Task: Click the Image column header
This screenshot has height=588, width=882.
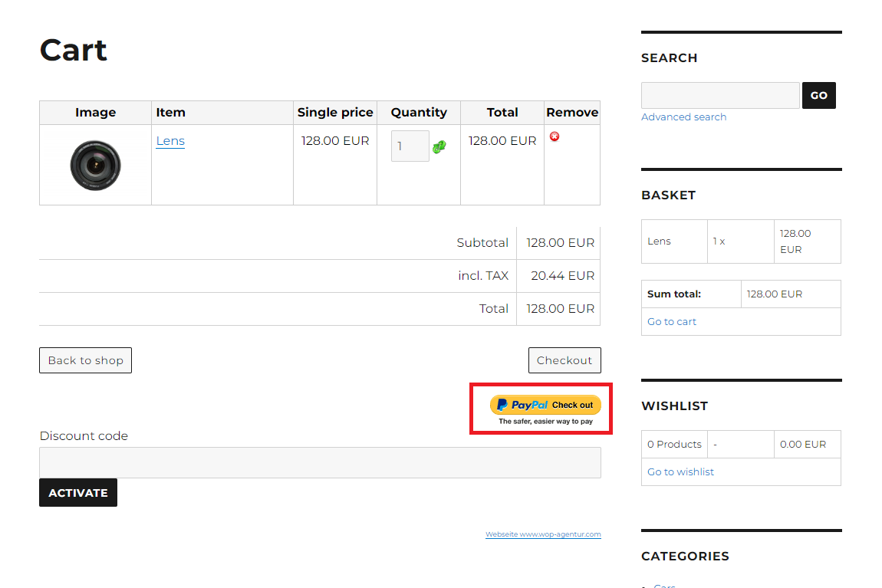Action: [96, 113]
